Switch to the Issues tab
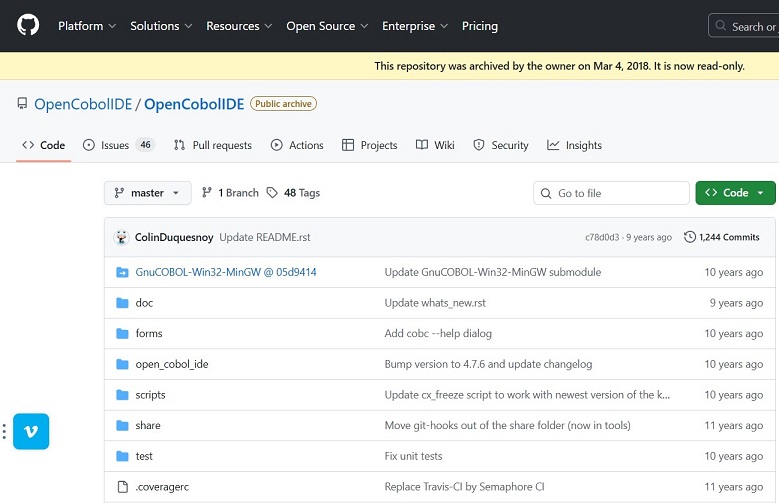 [x=119, y=145]
